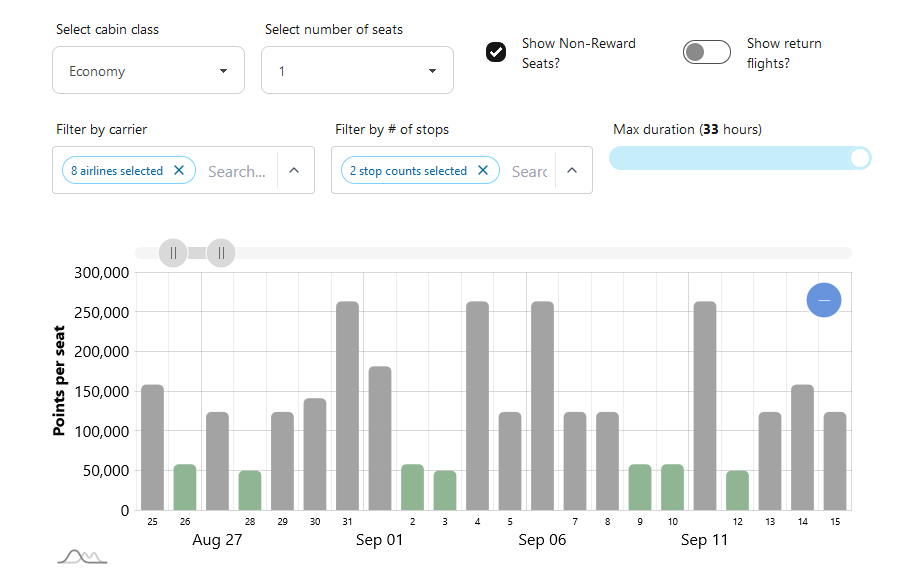This screenshot has width=897, height=584.
Task: Grab the right date range handle
Action: pos(221,253)
